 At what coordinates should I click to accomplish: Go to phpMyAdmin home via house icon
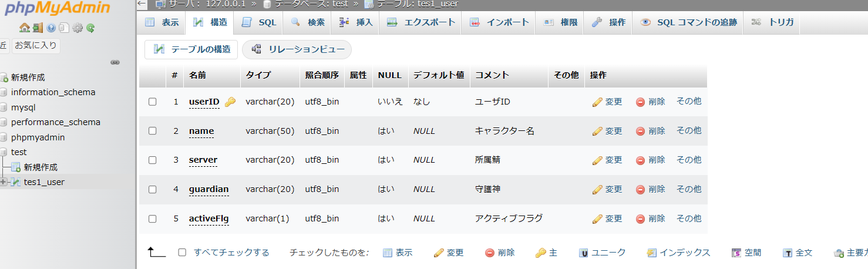click(x=24, y=28)
